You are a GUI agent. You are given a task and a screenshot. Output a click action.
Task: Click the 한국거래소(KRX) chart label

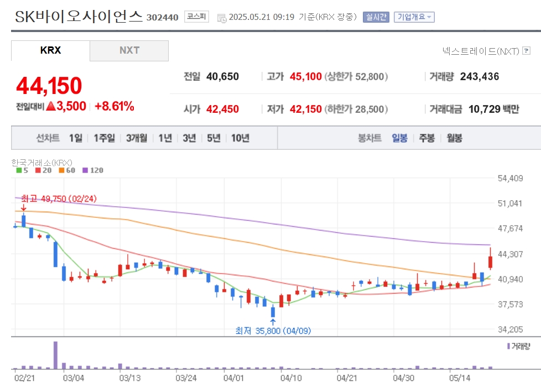pyautogui.click(x=41, y=163)
